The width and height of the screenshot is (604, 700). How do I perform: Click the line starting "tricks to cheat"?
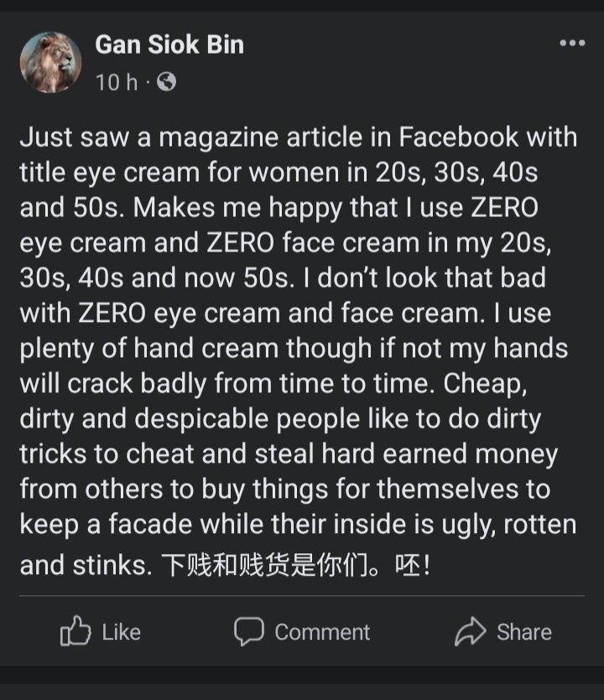coord(289,454)
